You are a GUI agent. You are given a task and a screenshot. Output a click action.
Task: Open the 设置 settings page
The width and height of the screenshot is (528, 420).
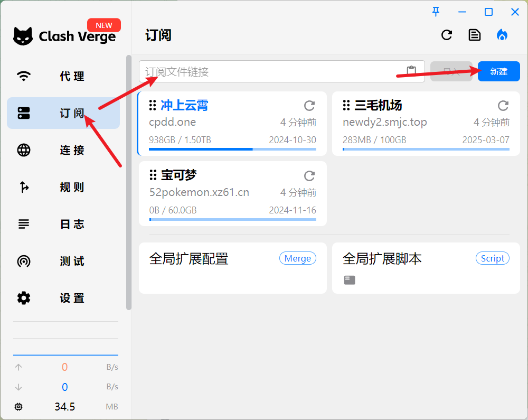pos(63,298)
